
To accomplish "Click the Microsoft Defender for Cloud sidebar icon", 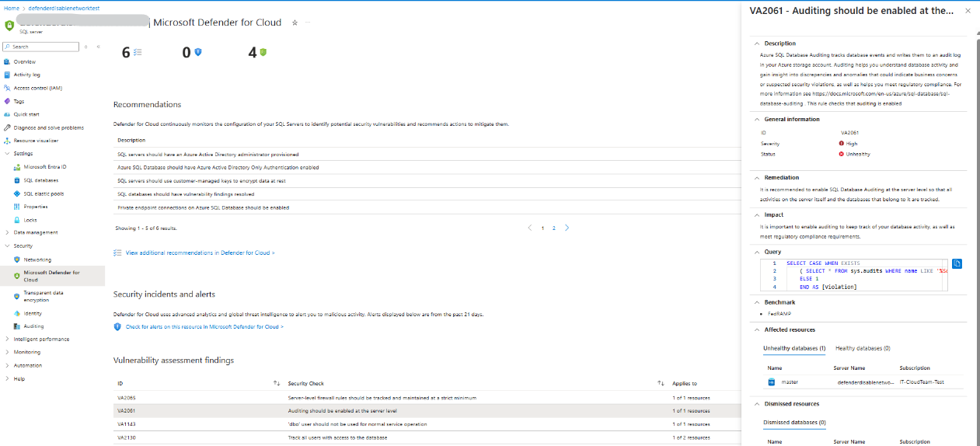I will pyautogui.click(x=16, y=276).
